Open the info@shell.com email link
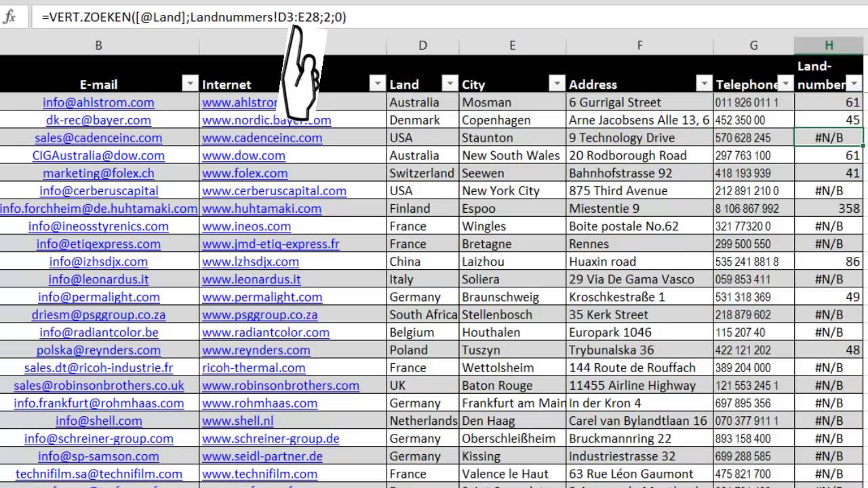Viewport: 868px width, 488px height. (98, 420)
